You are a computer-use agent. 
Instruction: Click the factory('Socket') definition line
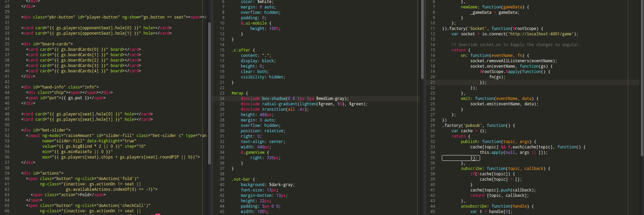(x=492, y=29)
